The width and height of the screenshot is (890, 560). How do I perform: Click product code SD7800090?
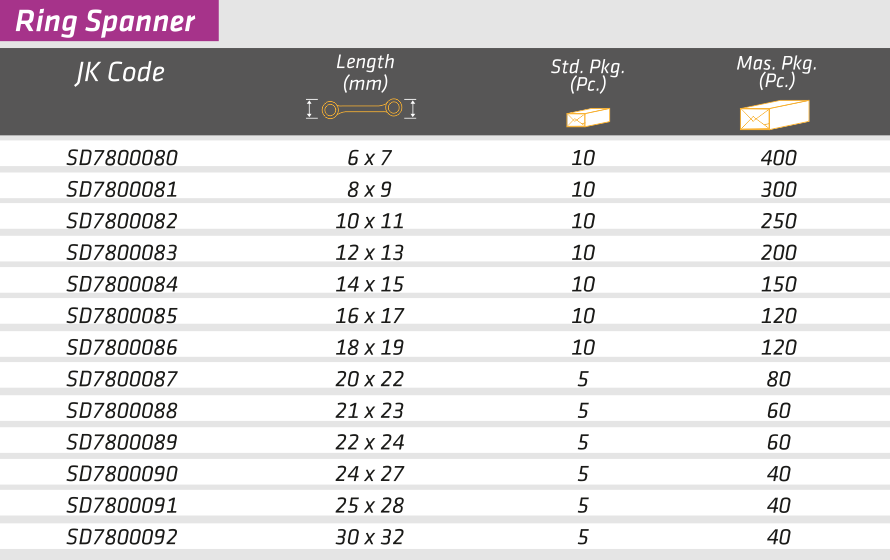point(122,474)
